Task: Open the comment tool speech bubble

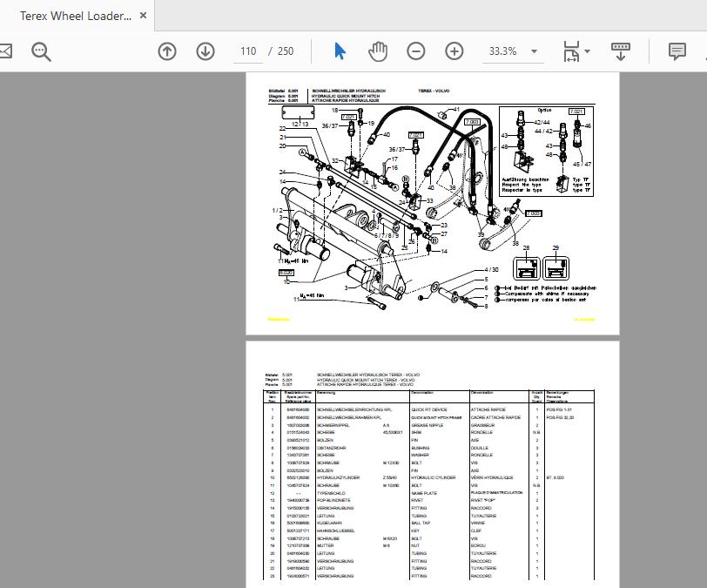Action: 677,51
